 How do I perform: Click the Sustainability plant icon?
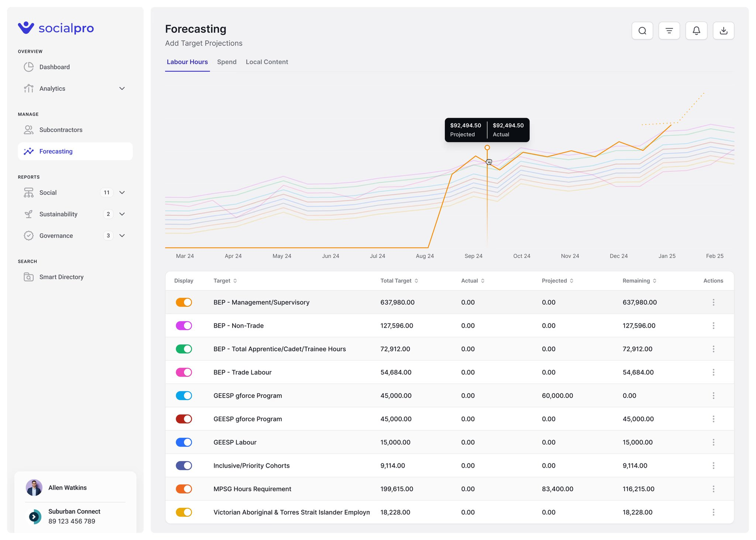click(29, 214)
